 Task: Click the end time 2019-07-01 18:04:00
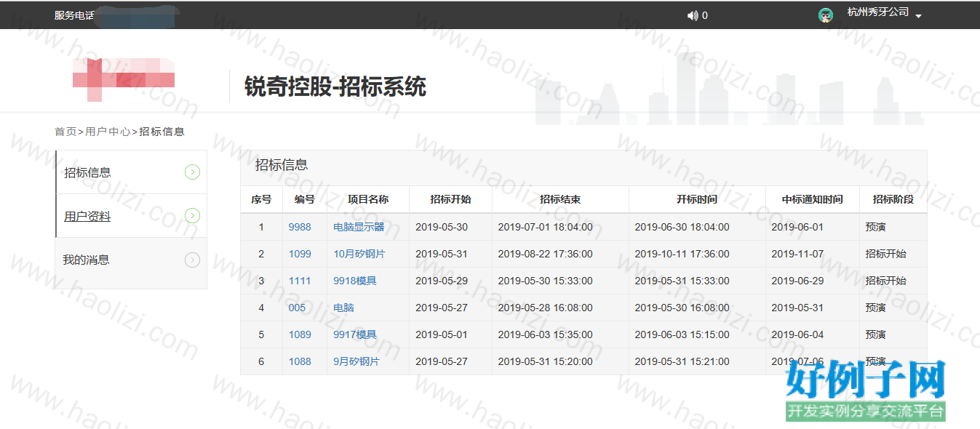pos(545,227)
